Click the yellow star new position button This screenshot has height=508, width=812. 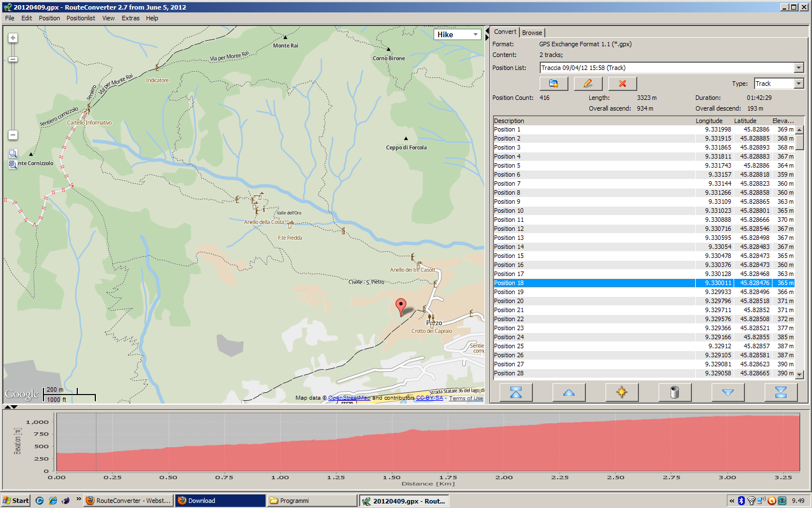(621, 392)
